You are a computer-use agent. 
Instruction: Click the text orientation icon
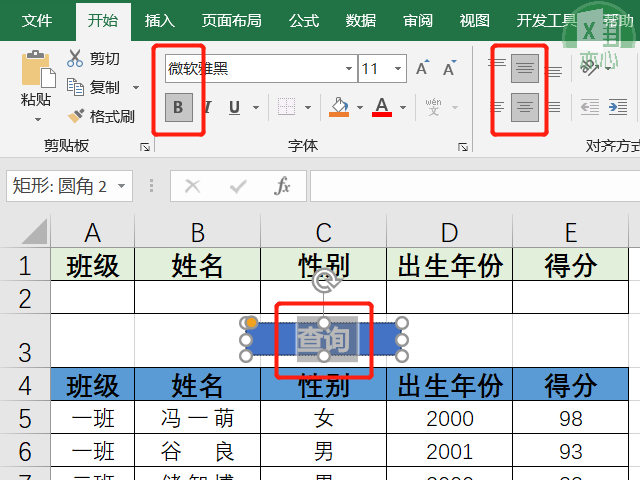pyautogui.click(x=589, y=67)
